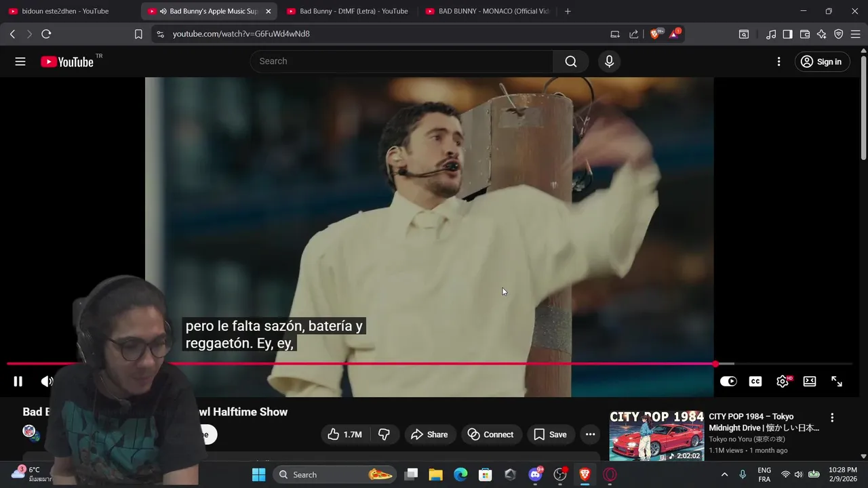Image resolution: width=868 pixels, height=488 pixels.
Task: Mute the video volume
Action: tap(47, 382)
